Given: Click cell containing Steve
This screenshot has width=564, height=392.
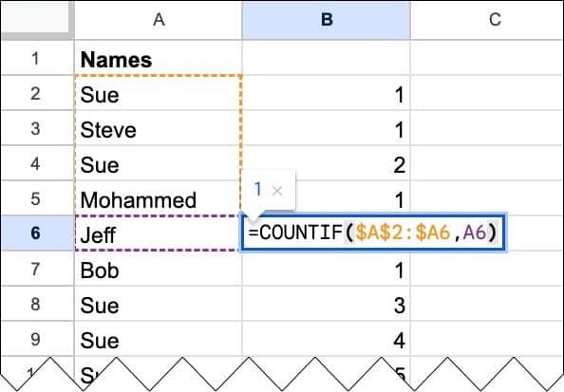Looking at the screenshot, I should point(159,128).
